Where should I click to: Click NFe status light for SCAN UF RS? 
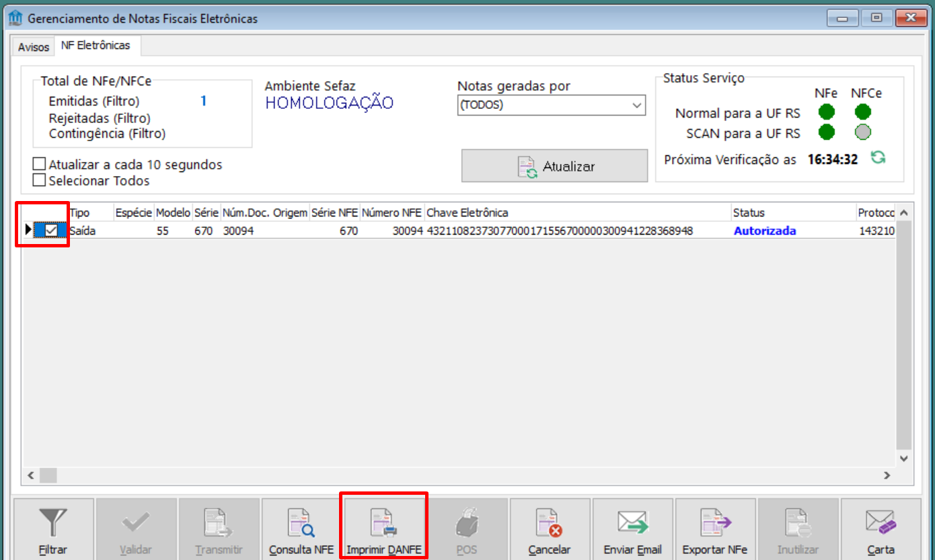(827, 132)
